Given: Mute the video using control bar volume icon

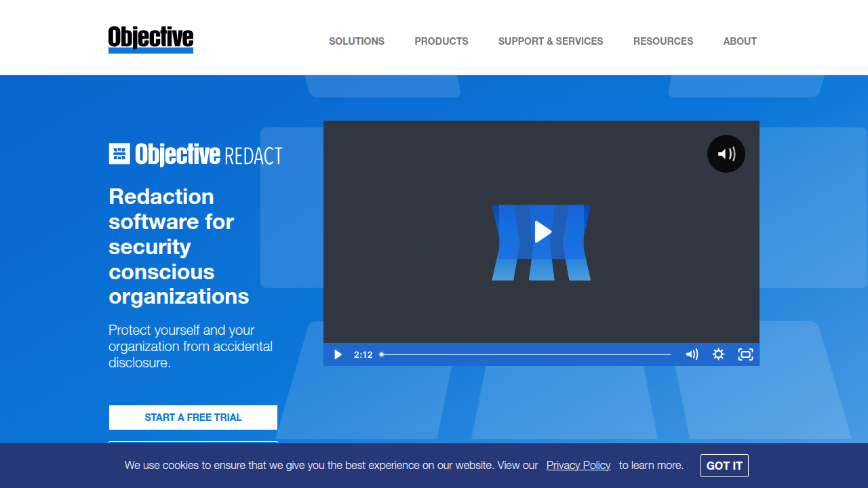Looking at the screenshot, I should (x=692, y=354).
